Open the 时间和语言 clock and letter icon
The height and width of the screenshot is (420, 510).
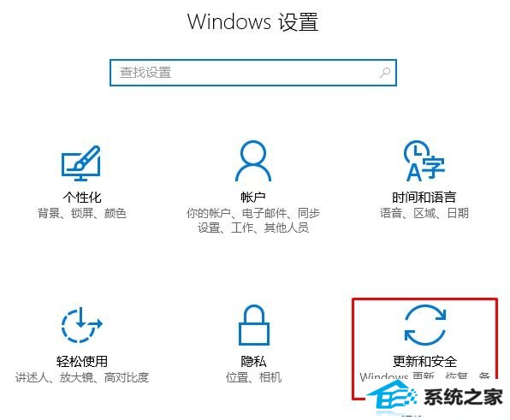pos(424,161)
